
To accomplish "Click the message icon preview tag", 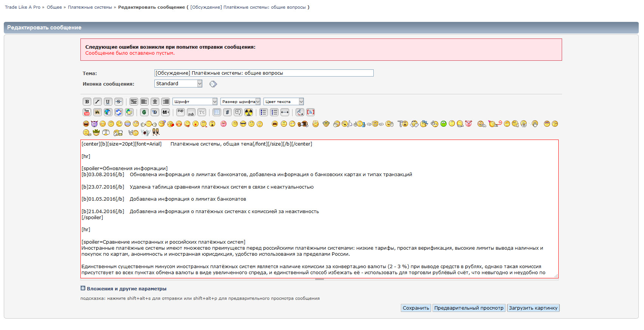I will click(213, 84).
